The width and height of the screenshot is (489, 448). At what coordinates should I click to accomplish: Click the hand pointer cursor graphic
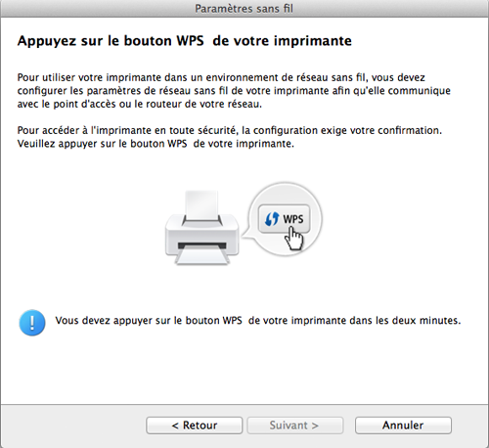[294, 240]
